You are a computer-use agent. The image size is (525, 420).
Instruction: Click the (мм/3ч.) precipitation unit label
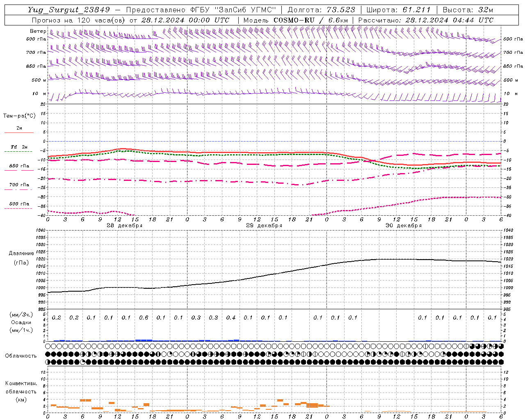21,315
